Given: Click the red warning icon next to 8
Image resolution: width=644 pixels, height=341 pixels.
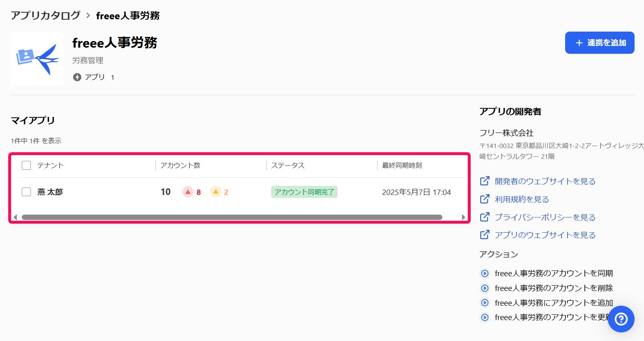Looking at the screenshot, I should (x=188, y=192).
